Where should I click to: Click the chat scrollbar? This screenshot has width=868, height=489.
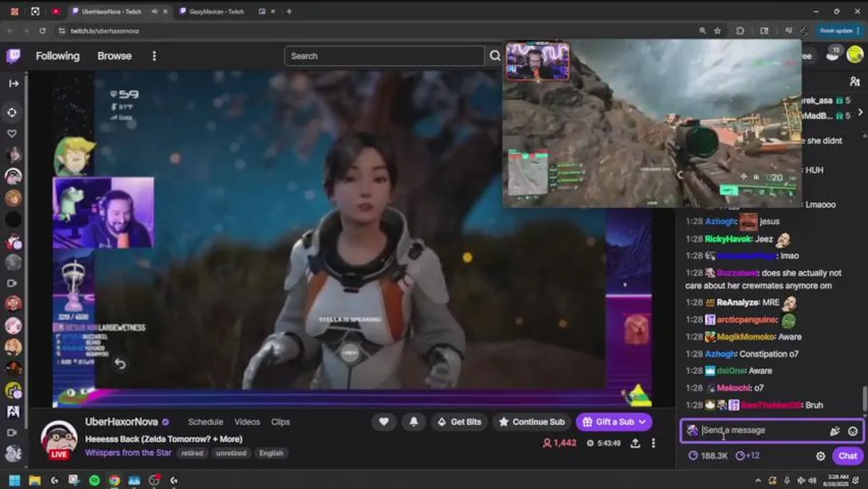[865, 399]
